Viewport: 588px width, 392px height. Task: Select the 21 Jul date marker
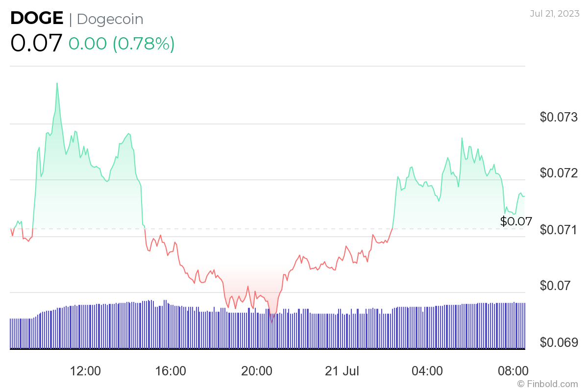coord(342,371)
